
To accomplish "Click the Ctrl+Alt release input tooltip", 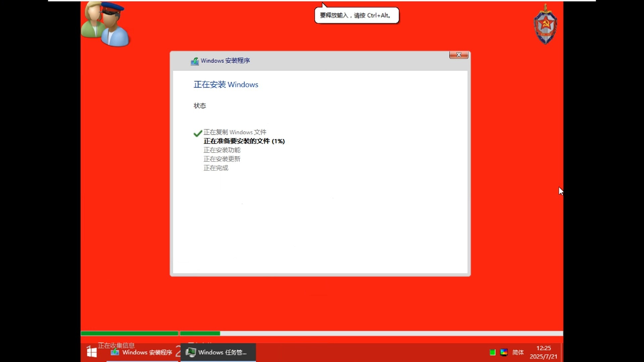I will 357,15.
